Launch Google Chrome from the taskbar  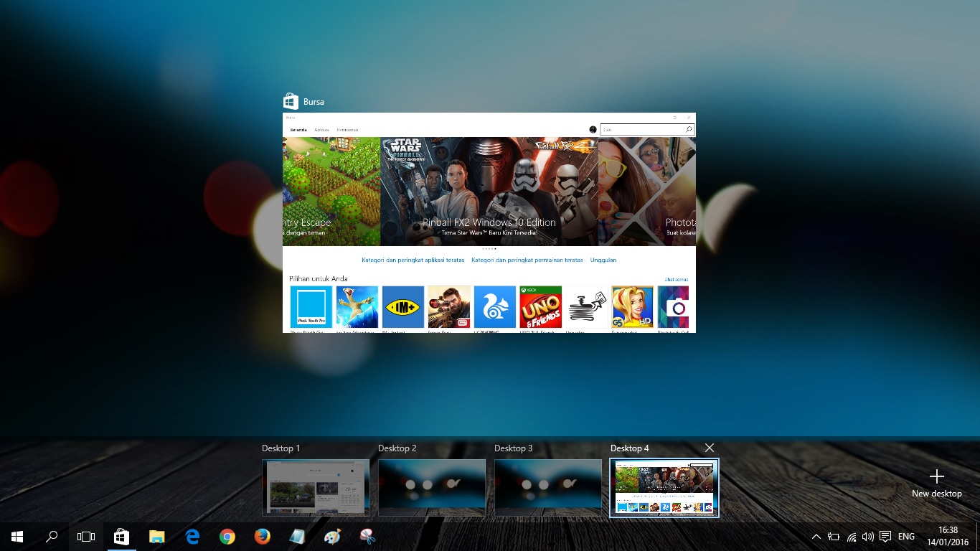click(227, 537)
